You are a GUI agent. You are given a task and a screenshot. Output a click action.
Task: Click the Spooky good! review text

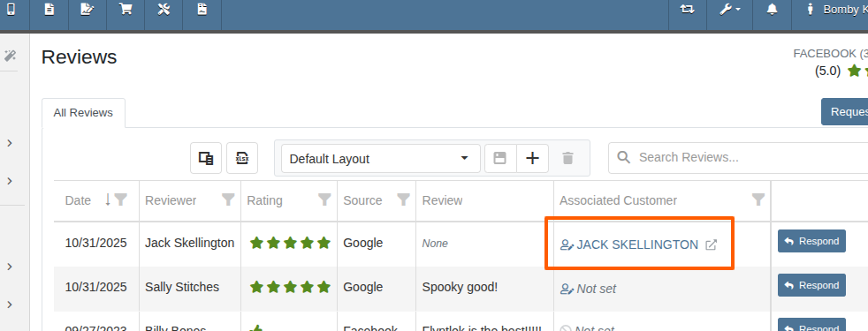[x=460, y=288]
